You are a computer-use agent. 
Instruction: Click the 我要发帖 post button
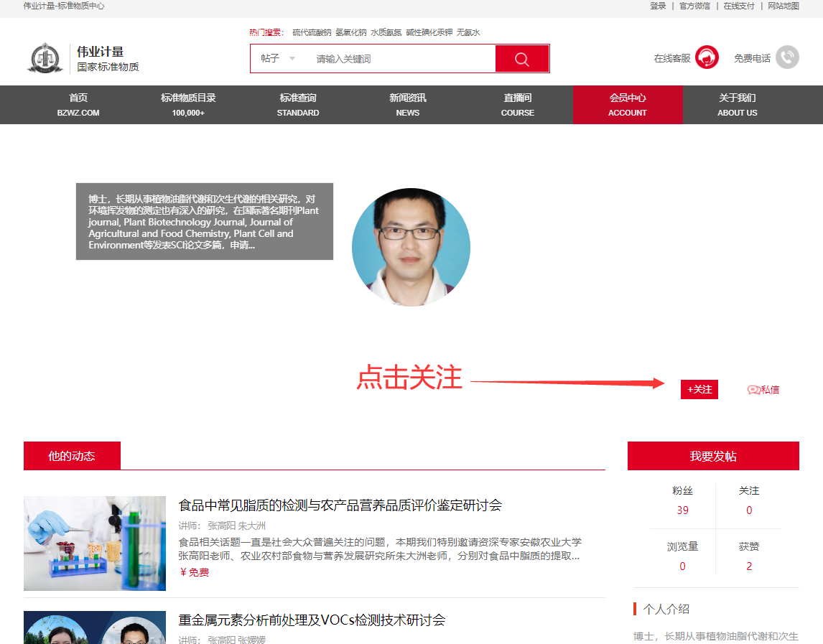point(713,456)
